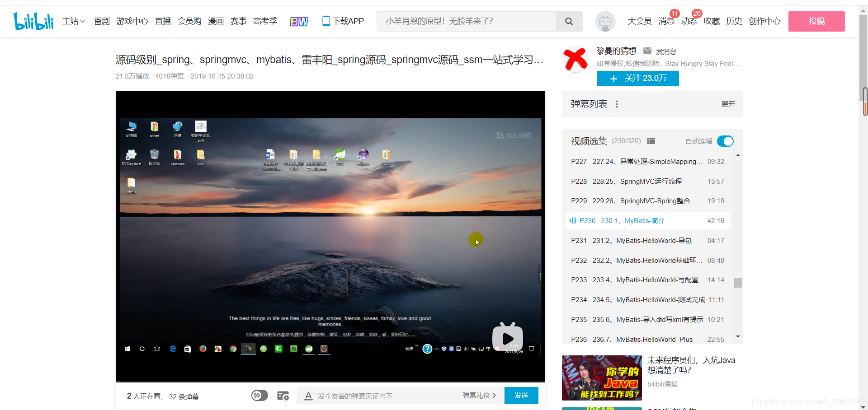
Task: Open 弹幕列表 three-dot options
Action: coord(617,104)
